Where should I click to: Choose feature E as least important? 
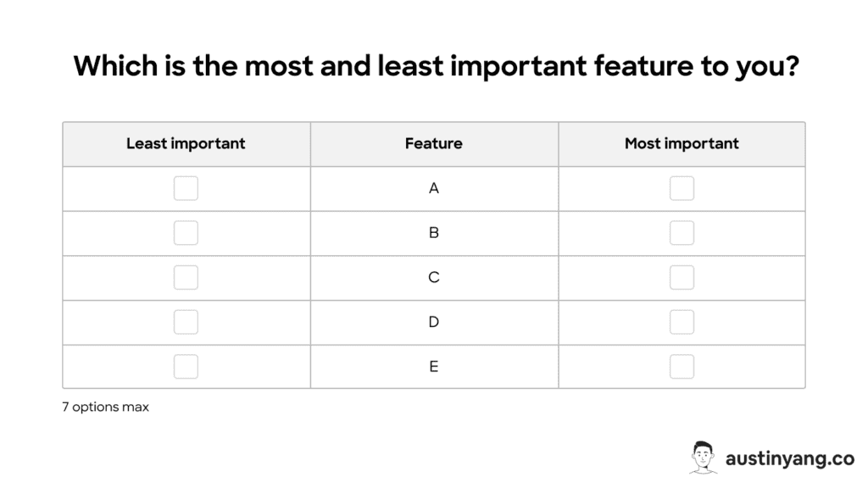[x=186, y=366]
